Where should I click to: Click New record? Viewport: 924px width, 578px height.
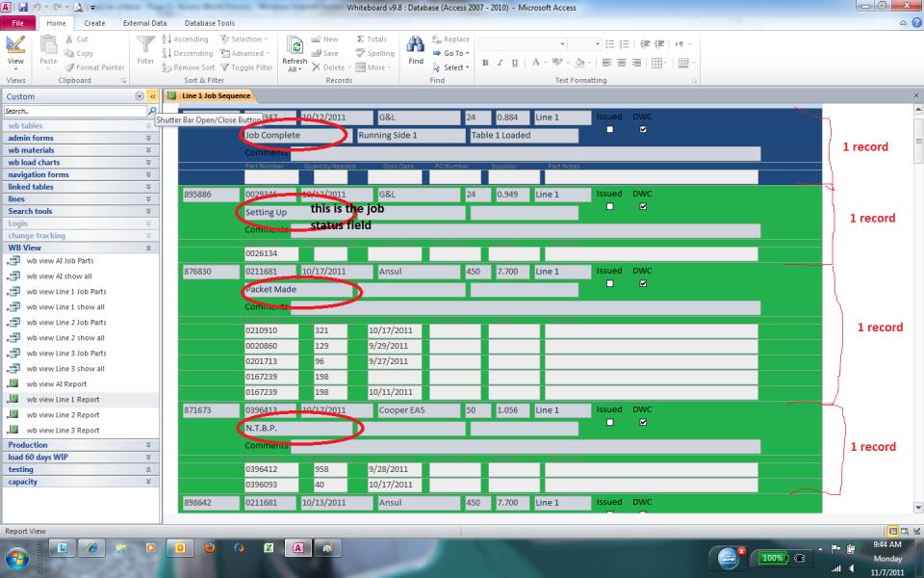pyautogui.click(x=325, y=39)
